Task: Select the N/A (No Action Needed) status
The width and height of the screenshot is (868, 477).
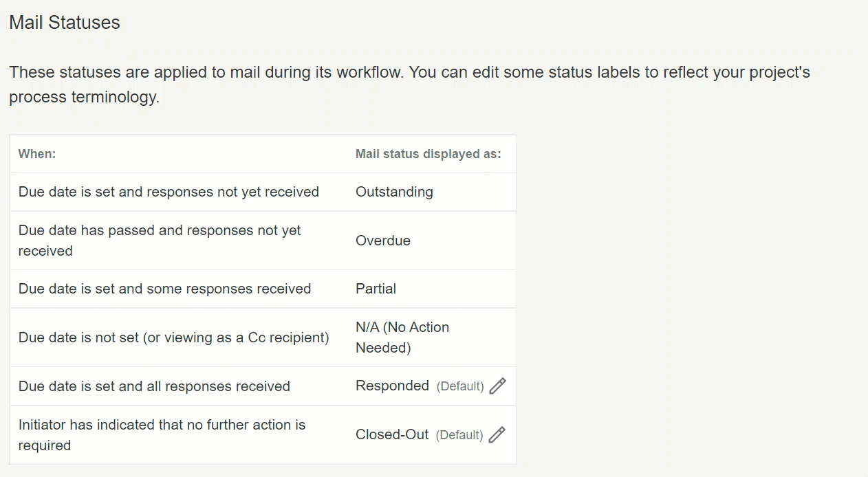Action: pyautogui.click(x=402, y=337)
